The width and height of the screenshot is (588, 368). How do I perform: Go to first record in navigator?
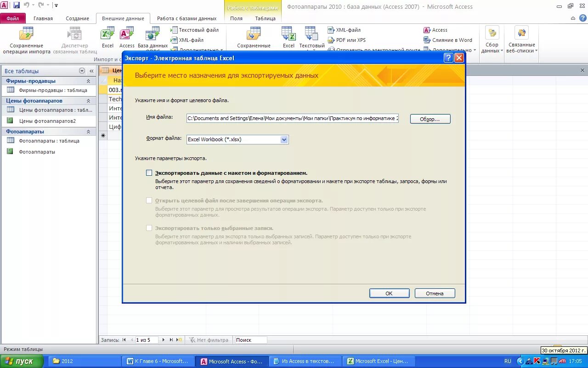124,340
